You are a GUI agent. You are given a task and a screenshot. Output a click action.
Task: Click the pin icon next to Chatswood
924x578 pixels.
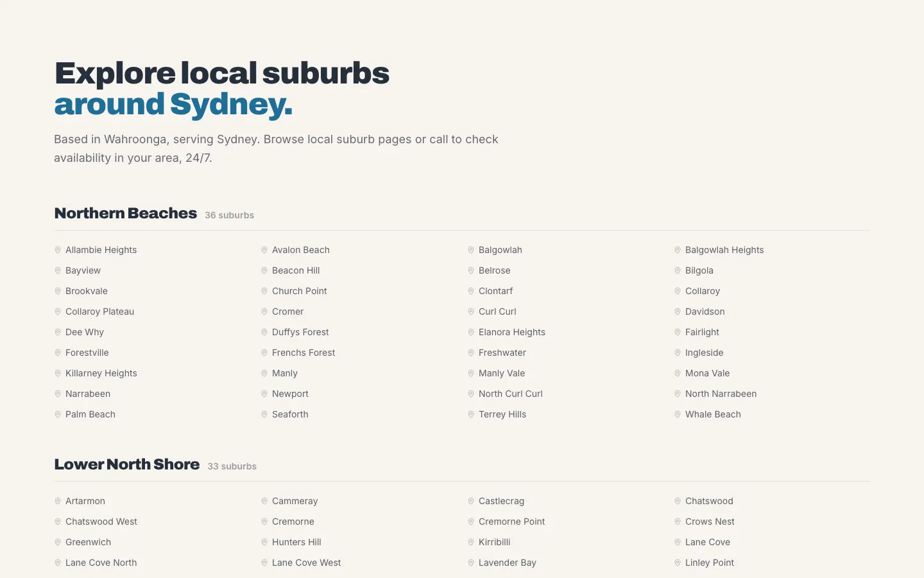click(678, 501)
